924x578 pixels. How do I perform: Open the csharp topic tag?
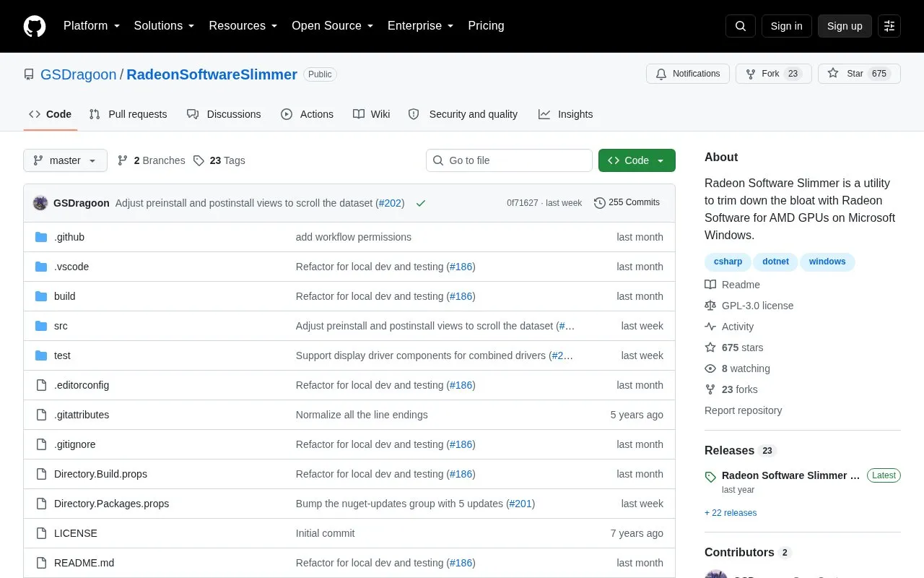click(x=728, y=262)
